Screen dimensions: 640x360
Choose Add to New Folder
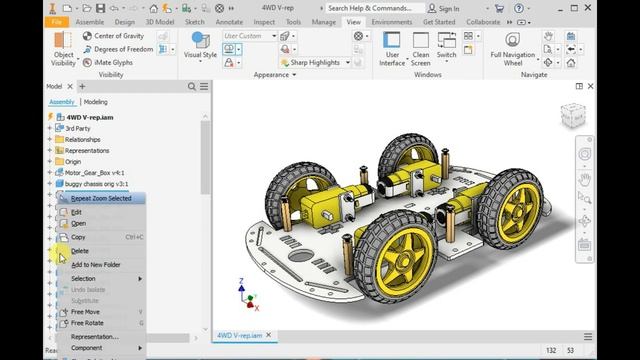coord(102,265)
